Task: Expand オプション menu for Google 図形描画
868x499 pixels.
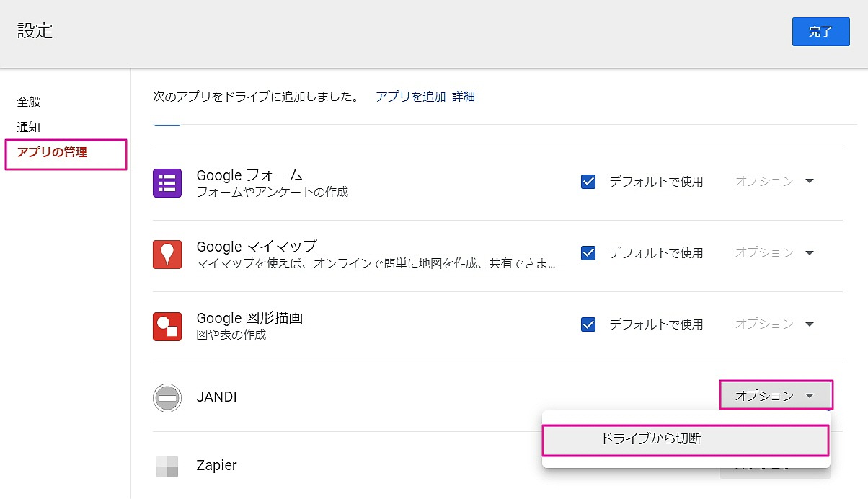Action: coord(774,324)
